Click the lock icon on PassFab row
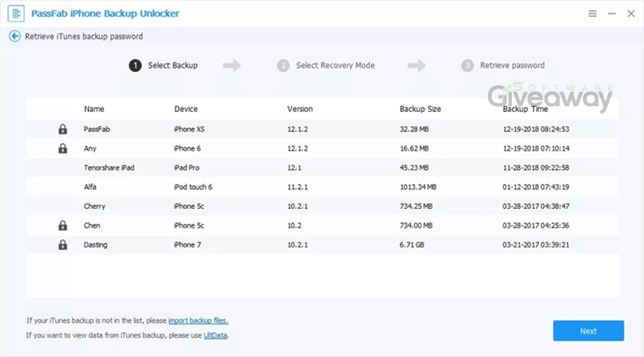 [x=63, y=130]
